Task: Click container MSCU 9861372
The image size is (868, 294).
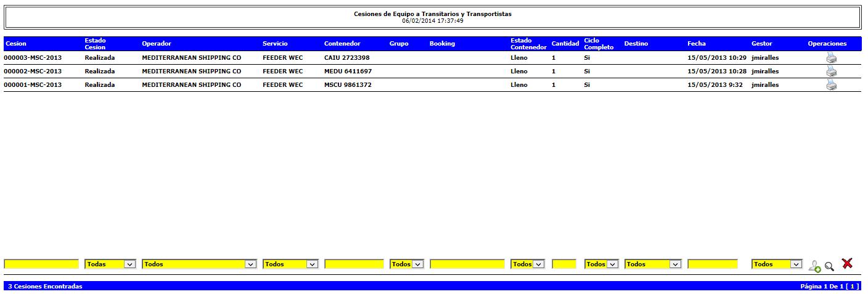Action: [348, 85]
